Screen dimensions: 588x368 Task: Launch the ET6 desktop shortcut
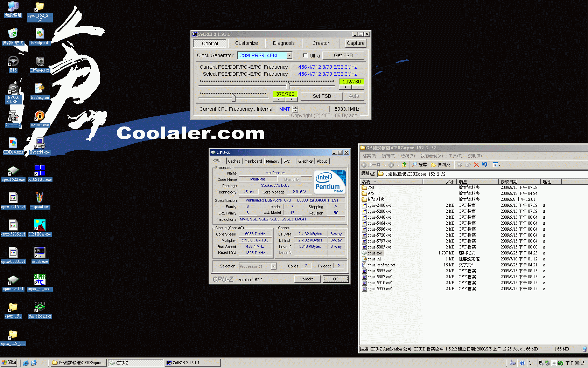pos(13,64)
